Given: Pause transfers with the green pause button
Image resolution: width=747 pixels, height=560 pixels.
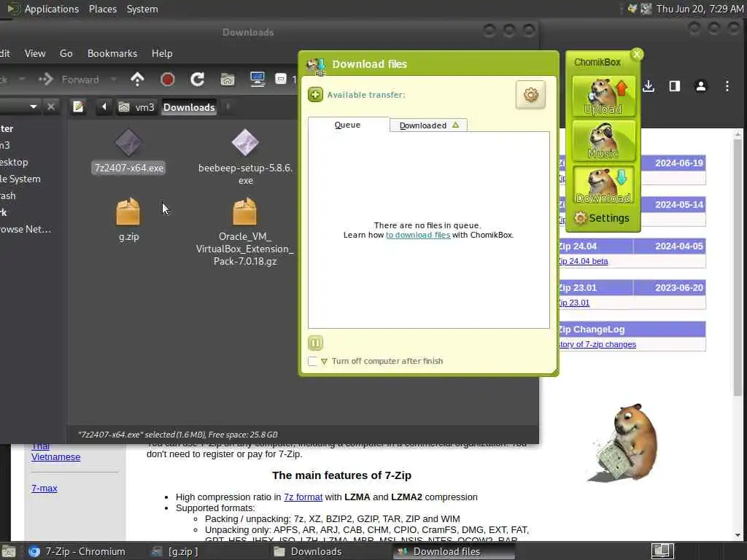Looking at the screenshot, I should [x=315, y=343].
